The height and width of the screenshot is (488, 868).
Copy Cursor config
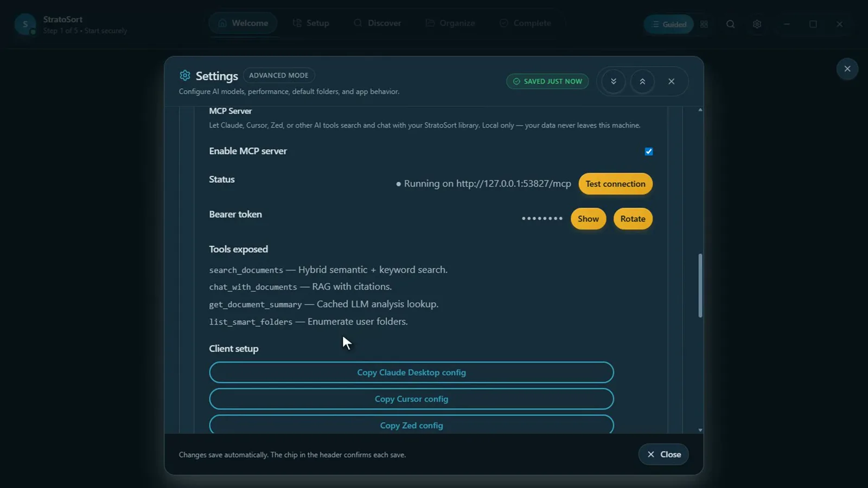pyautogui.click(x=411, y=399)
